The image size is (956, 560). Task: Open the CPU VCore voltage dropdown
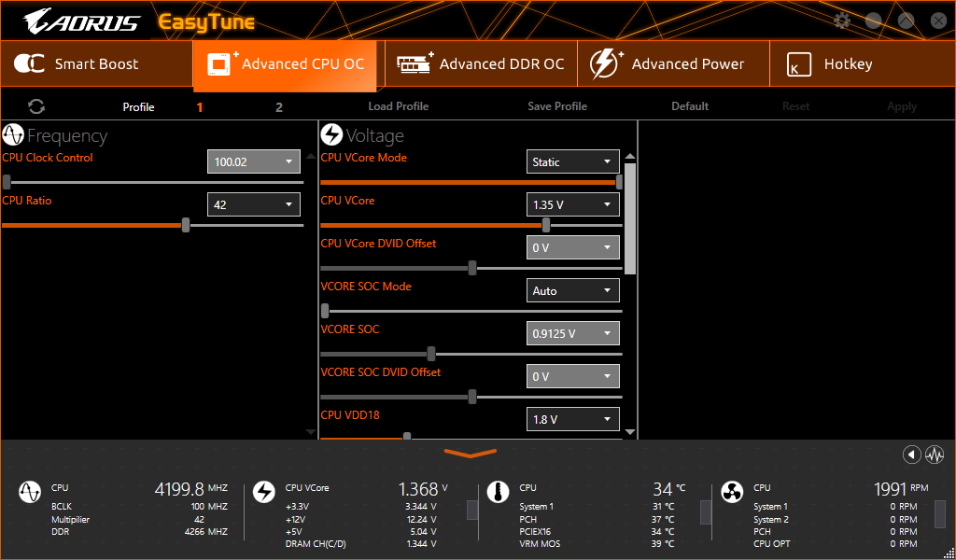tap(572, 204)
